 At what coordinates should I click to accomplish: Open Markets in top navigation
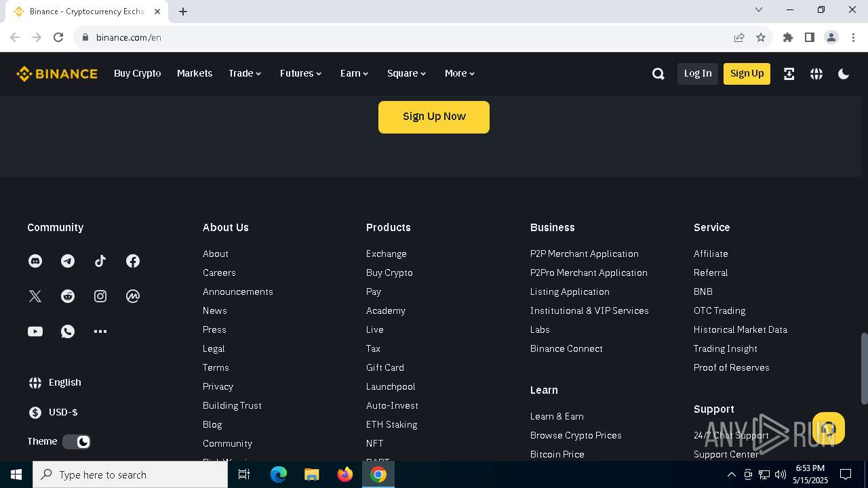click(195, 73)
